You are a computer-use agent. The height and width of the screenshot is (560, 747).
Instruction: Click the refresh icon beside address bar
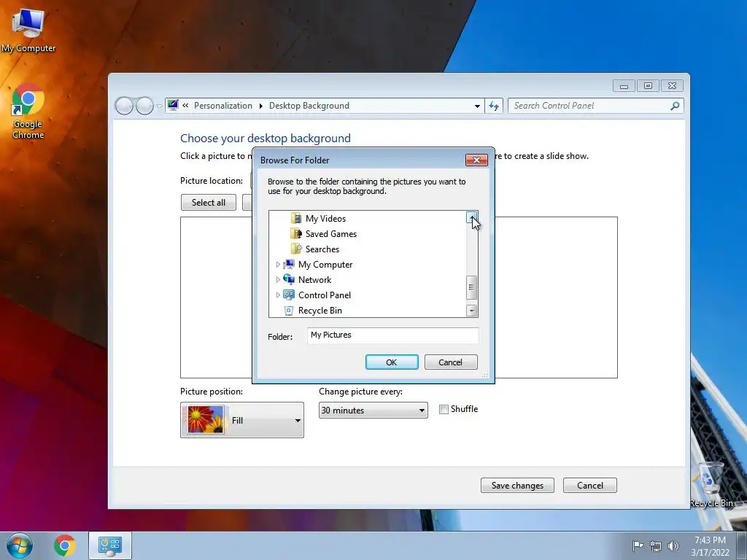[x=494, y=106]
